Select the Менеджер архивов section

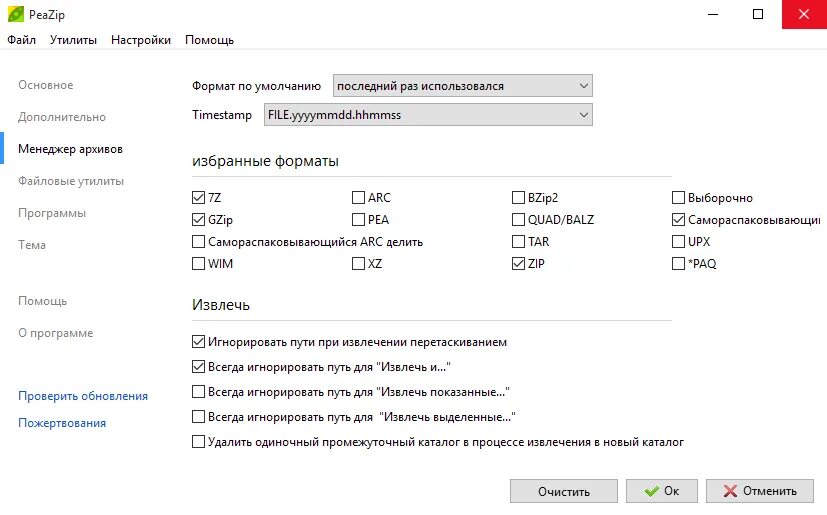point(70,149)
